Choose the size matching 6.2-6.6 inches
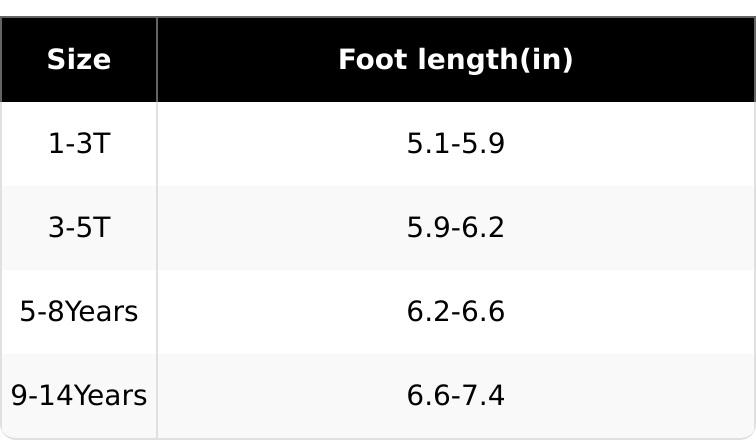Screen dimensions: 756x440 [x=79, y=311]
